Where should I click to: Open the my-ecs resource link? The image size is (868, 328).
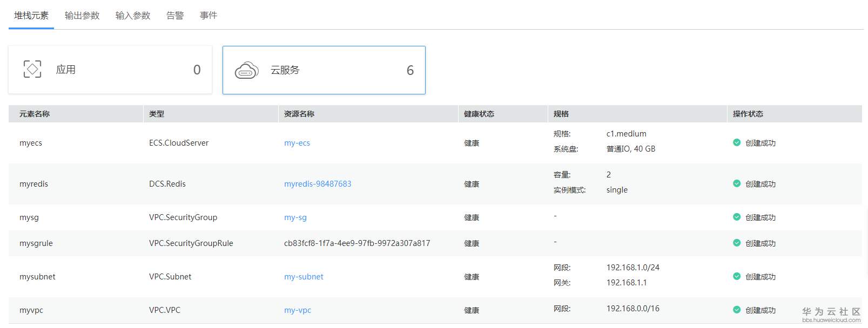(x=297, y=143)
